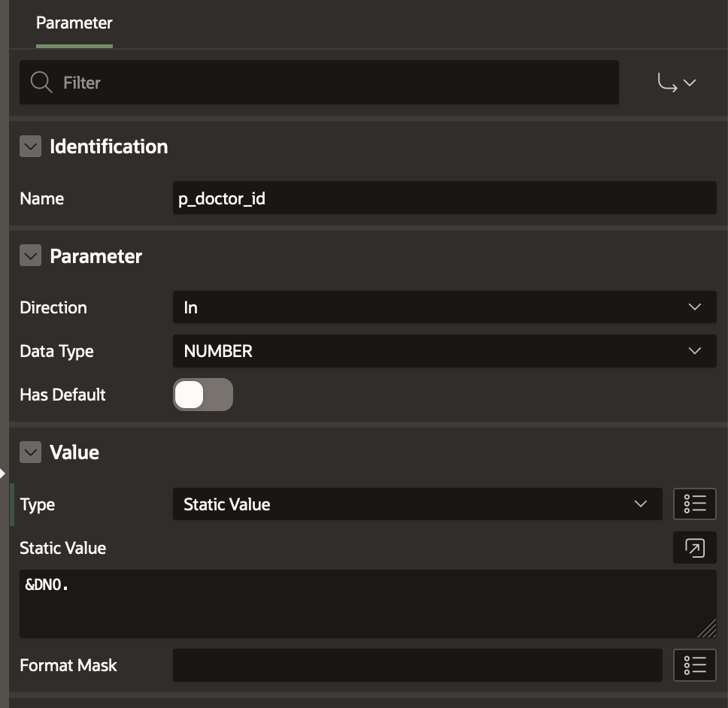Open the Type quick pick list icon
This screenshot has height=708, width=728.
(x=694, y=504)
